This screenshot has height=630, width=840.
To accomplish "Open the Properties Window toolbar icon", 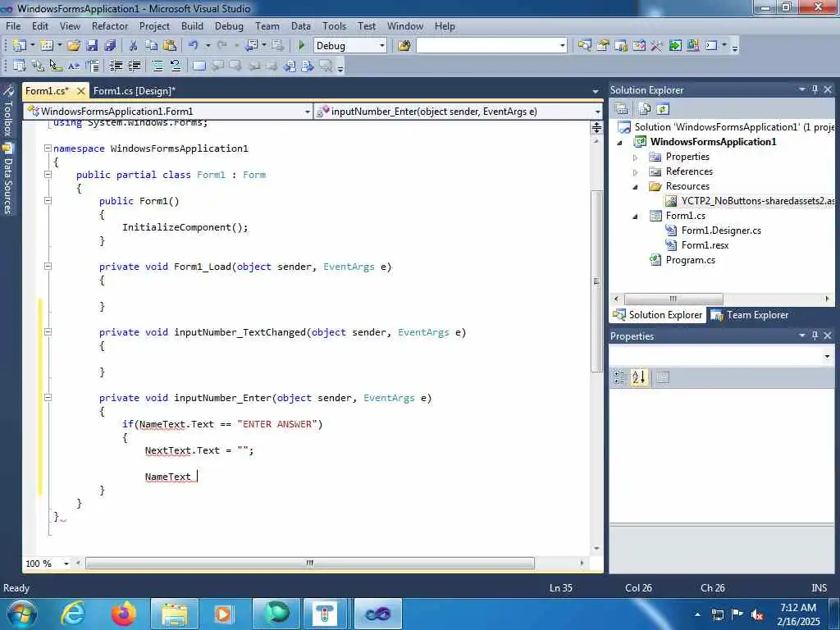I will point(603,46).
